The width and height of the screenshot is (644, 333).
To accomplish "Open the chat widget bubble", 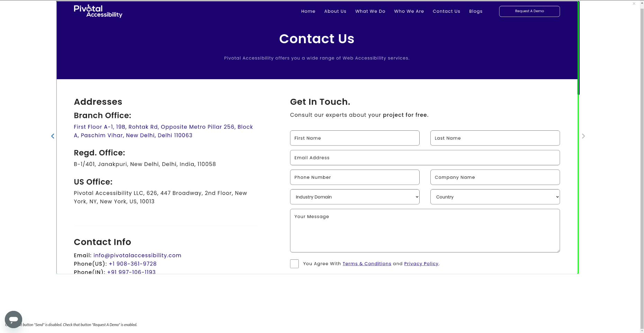I will (14, 319).
